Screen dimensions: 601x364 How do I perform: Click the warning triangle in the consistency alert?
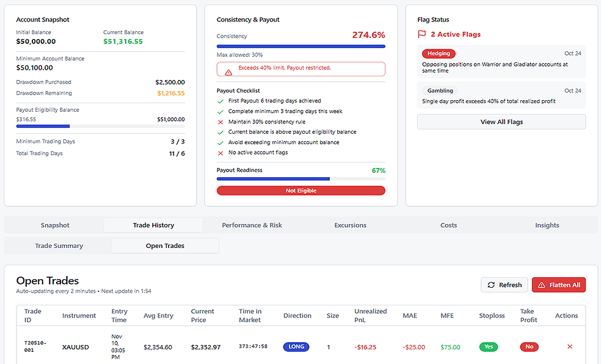pyautogui.click(x=228, y=72)
